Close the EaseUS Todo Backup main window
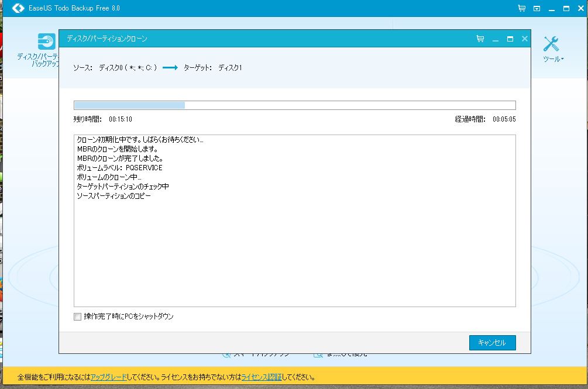The image size is (588, 389). (x=581, y=8)
